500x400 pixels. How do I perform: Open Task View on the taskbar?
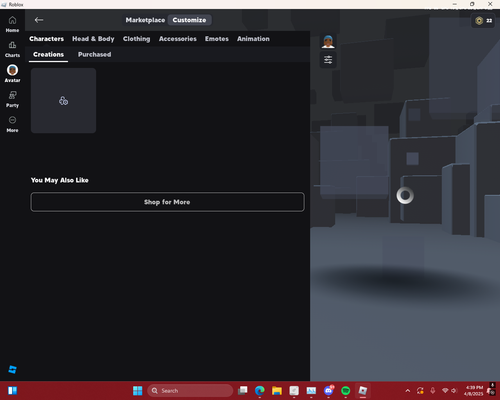point(243,391)
